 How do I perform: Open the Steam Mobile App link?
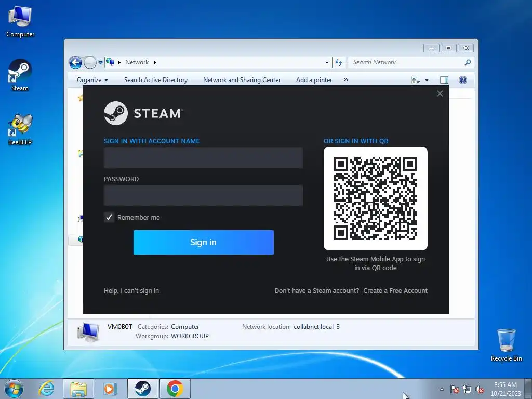click(377, 259)
